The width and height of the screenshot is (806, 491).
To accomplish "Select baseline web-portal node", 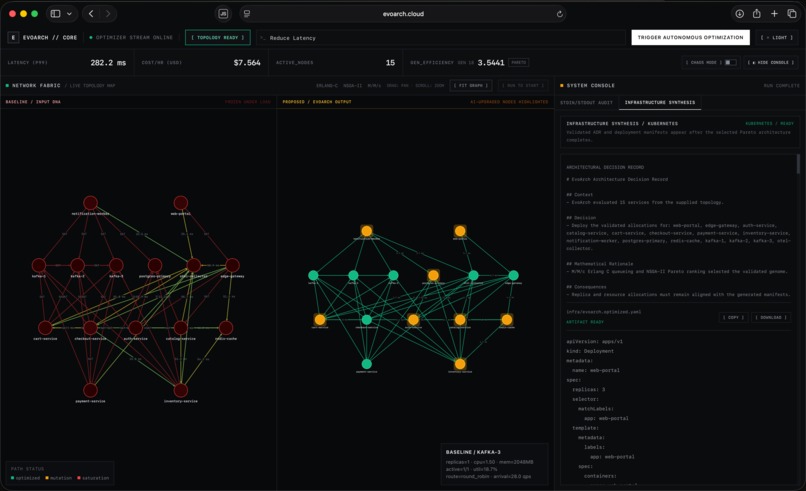I will pyautogui.click(x=180, y=203).
